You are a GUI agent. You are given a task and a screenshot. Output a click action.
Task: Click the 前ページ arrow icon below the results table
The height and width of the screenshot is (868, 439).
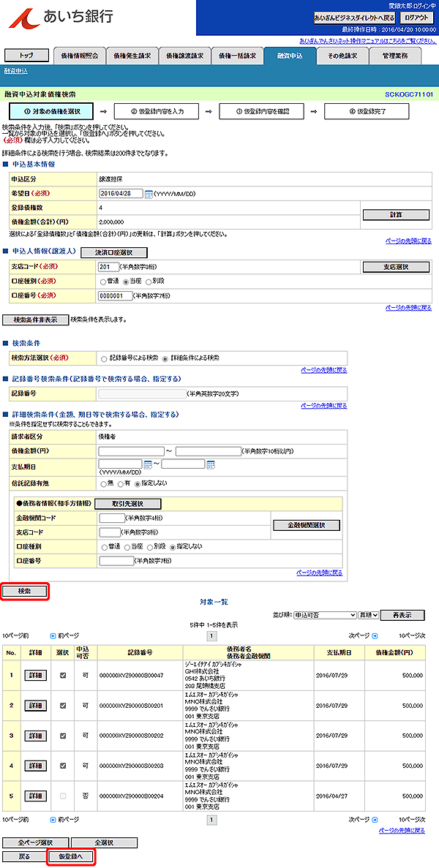[x=53, y=819]
